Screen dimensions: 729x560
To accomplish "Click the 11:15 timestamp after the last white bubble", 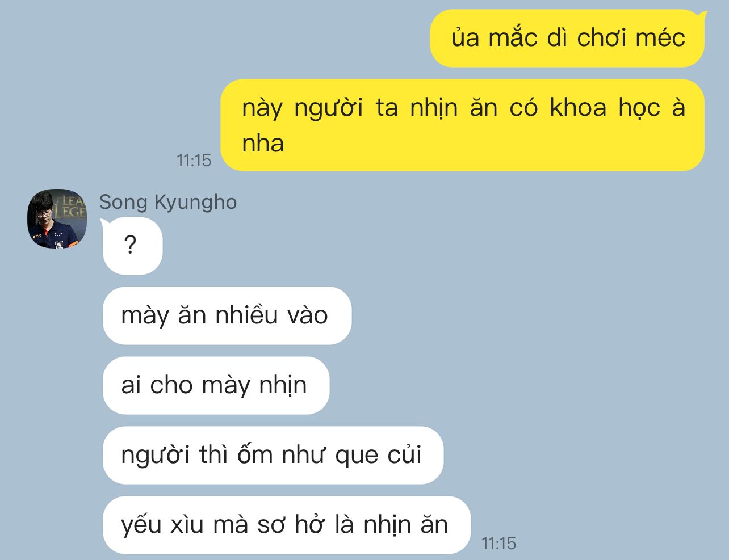I will (x=499, y=544).
